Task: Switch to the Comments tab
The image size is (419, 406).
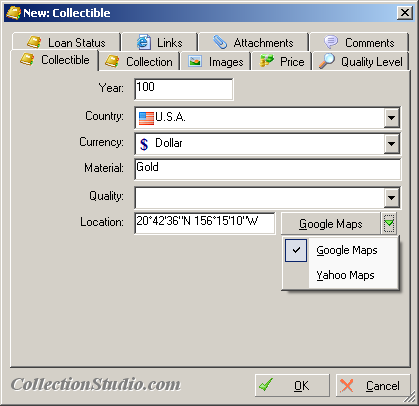Action: (359, 42)
